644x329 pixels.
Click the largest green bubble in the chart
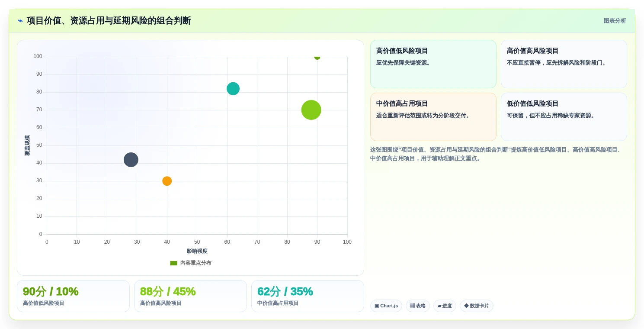311,110
